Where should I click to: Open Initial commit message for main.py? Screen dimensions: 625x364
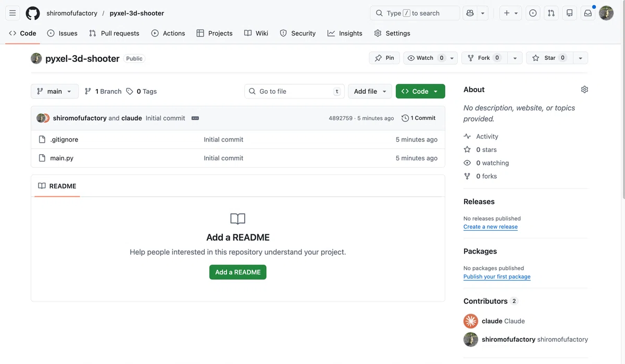click(223, 158)
